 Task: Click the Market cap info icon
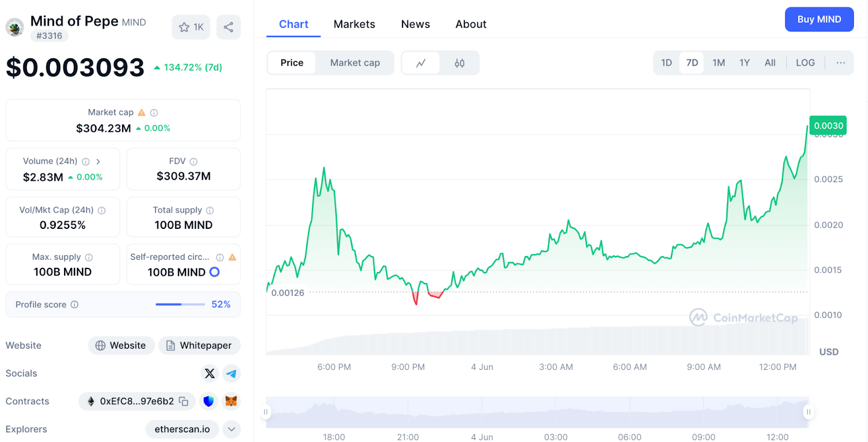(154, 113)
